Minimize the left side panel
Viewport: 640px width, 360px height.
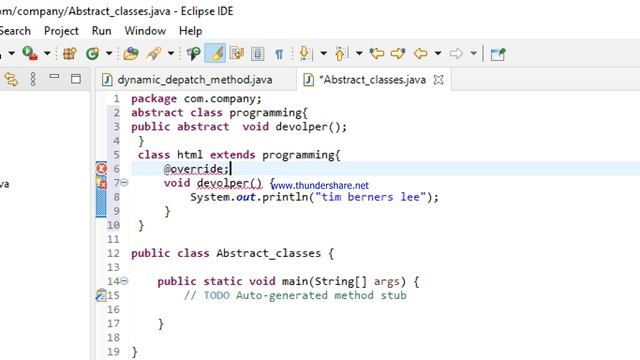pyautogui.click(x=54, y=76)
